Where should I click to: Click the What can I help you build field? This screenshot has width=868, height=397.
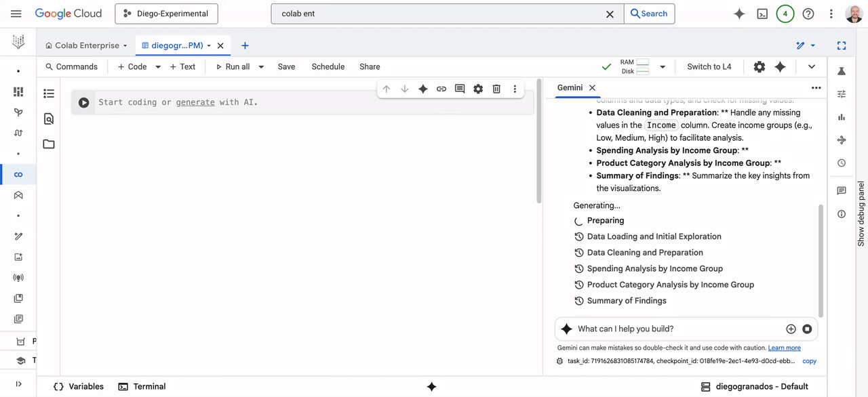point(678,329)
